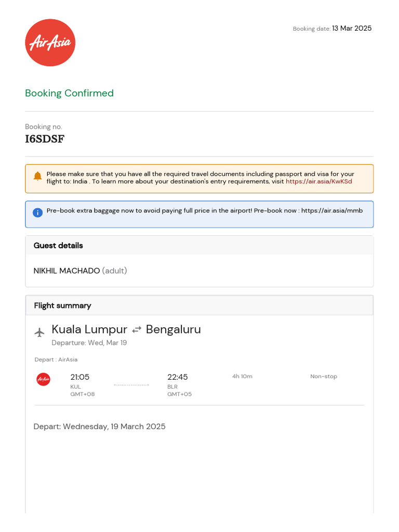Click the orange notification bell icon
The width and height of the screenshot is (399, 532).
point(37,177)
